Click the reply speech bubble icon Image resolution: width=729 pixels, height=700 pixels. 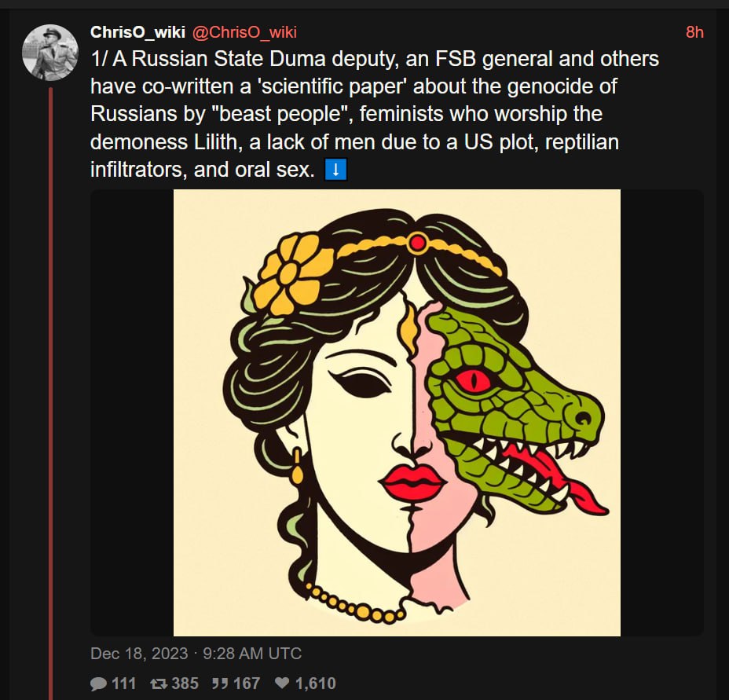[98, 684]
